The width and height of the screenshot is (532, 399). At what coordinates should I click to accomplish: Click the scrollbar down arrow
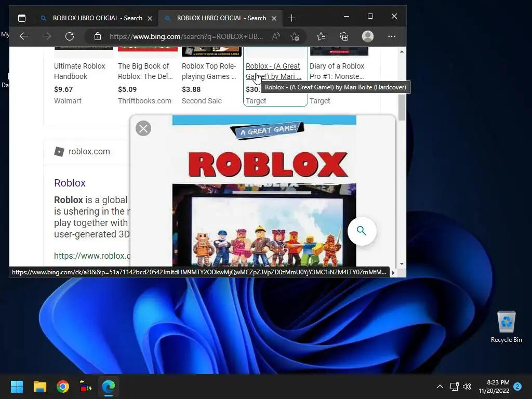point(402,263)
